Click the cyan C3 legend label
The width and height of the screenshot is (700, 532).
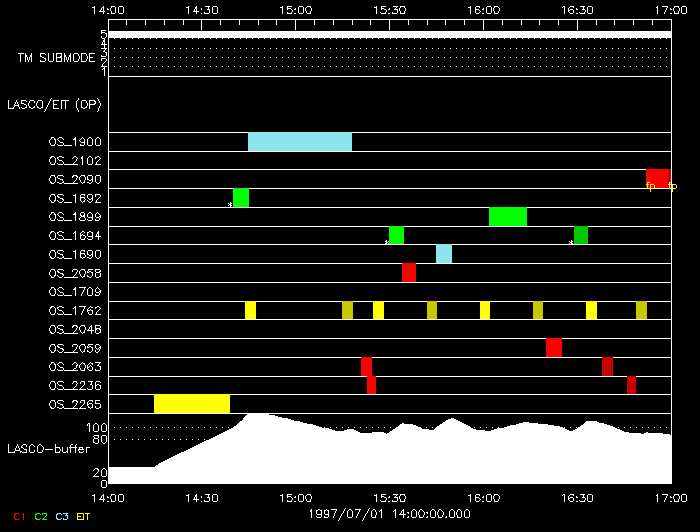[62, 517]
